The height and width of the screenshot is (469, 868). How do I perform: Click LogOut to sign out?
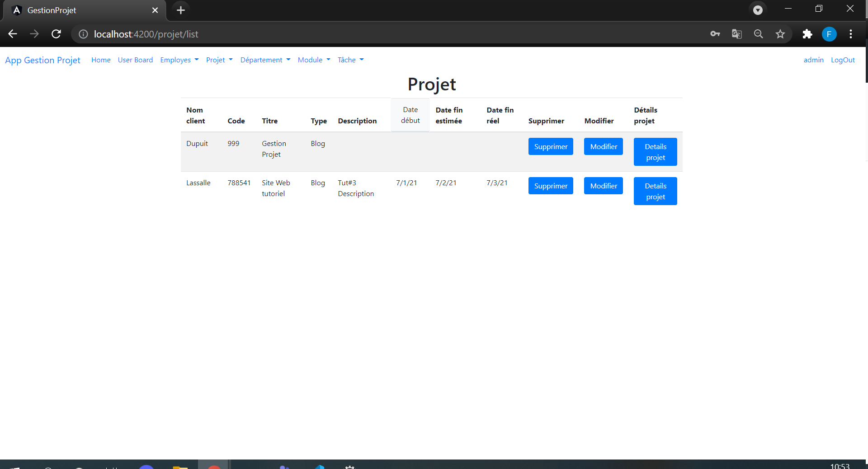(843, 60)
